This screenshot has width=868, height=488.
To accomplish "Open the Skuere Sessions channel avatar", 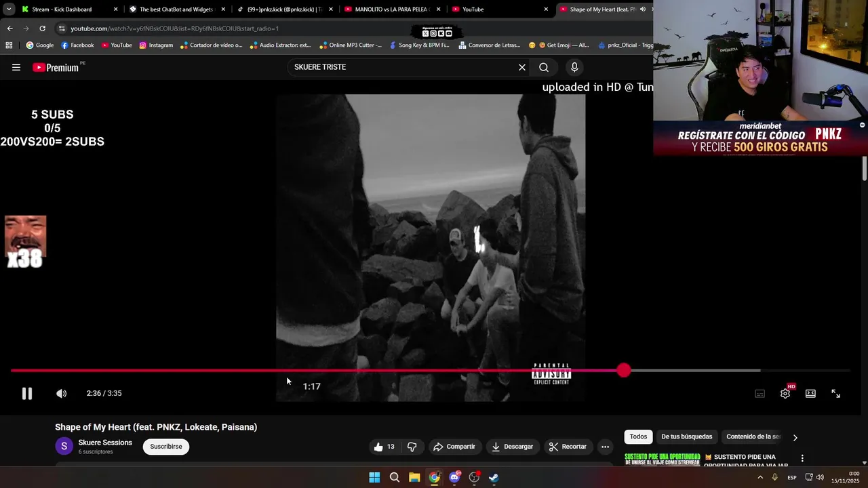I will coord(64,446).
